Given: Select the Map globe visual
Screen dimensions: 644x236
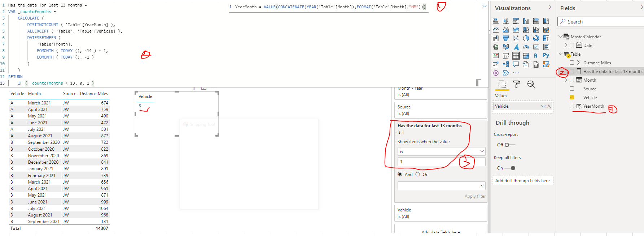Looking at the screenshot, I should [496, 47].
